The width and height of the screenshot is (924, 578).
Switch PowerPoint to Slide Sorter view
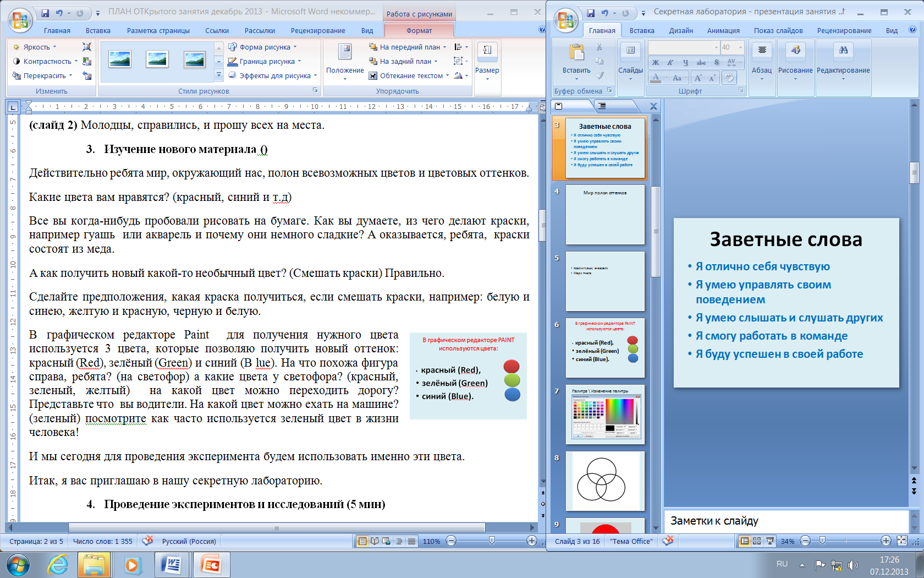(x=757, y=541)
